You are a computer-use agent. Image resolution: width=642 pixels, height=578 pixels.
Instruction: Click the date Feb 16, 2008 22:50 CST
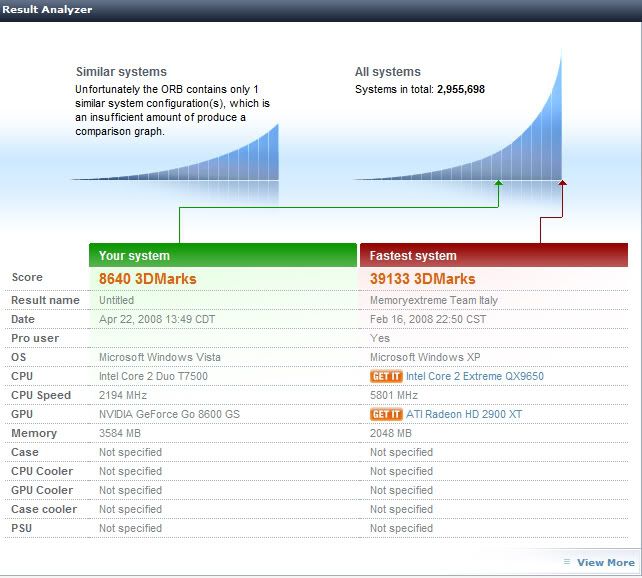pyautogui.click(x=428, y=319)
